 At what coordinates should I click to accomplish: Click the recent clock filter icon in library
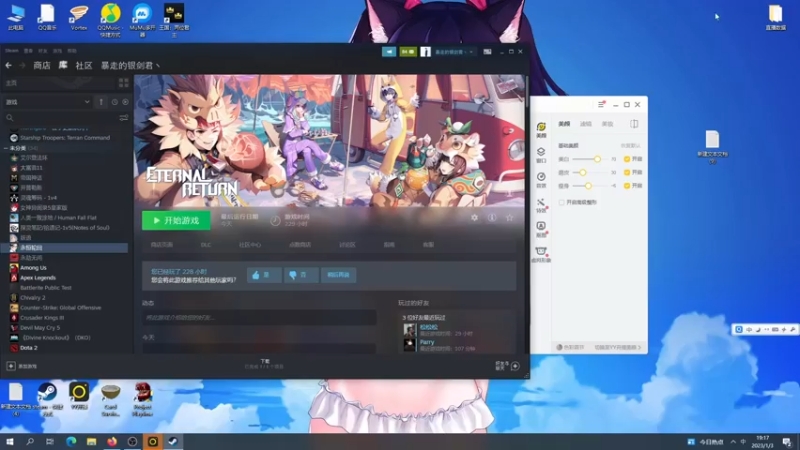114,102
